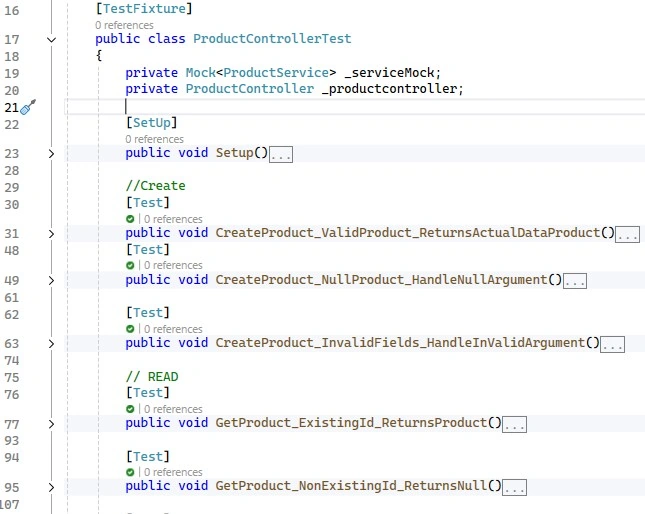645x514 pixels.
Task: Click line number 63 in the gutter
Action: pos(12,344)
